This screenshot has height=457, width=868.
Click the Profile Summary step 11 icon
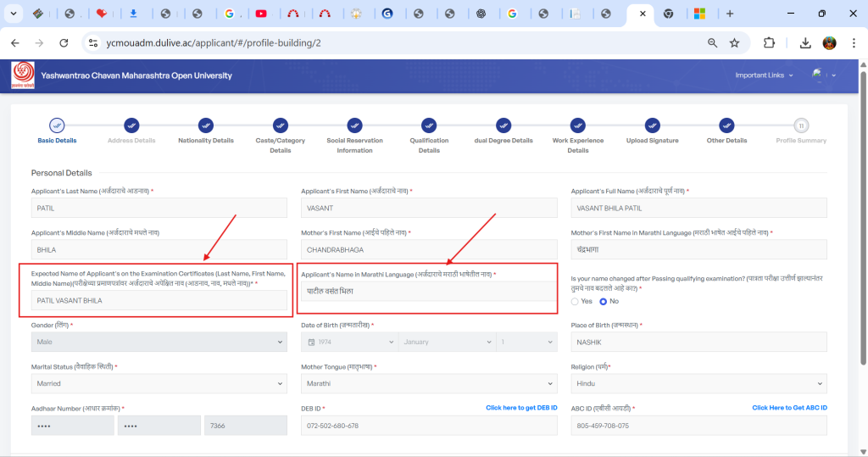801,125
